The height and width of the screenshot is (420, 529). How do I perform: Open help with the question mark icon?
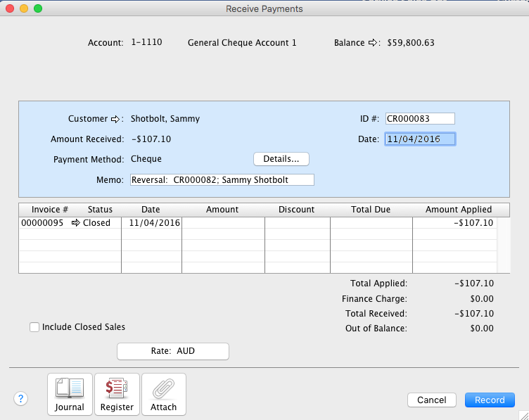click(x=20, y=399)
